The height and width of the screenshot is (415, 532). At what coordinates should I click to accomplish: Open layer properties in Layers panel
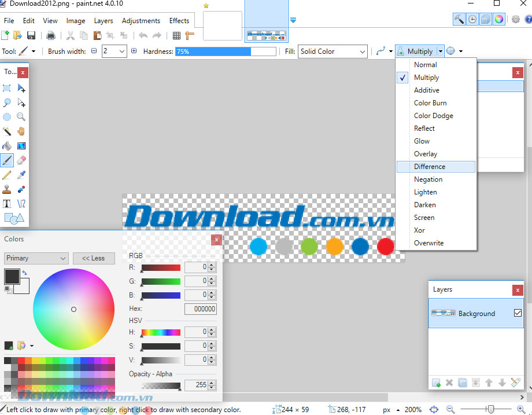515,383
